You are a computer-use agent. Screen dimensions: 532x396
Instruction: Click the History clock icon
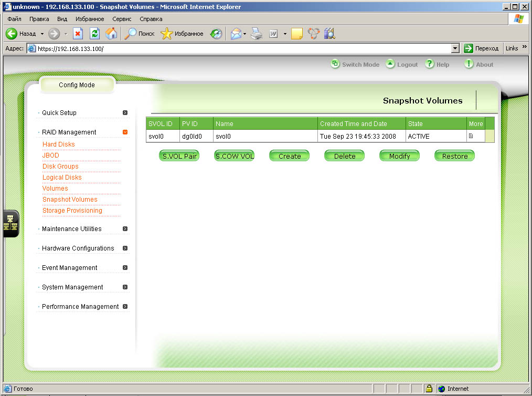coord(216,34)
